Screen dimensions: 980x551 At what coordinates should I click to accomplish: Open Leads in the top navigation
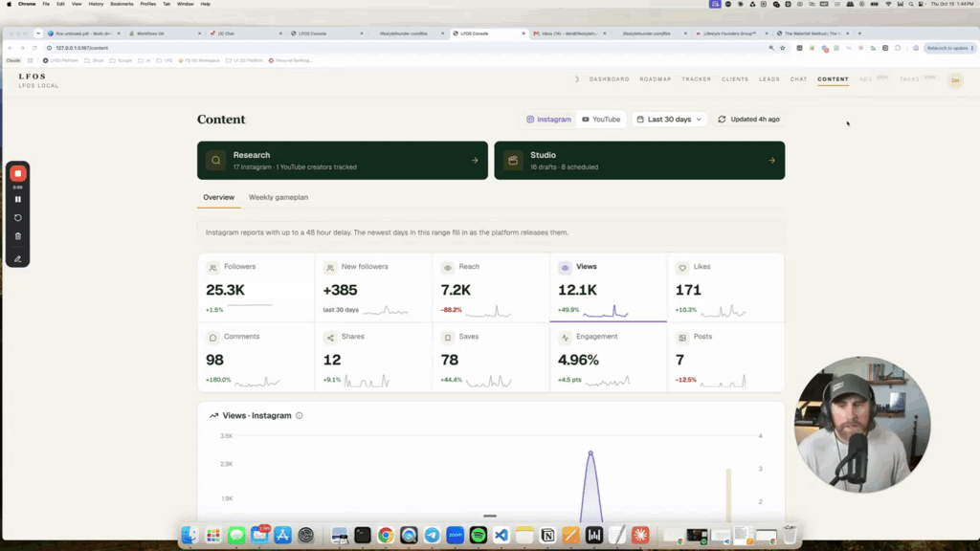[769, 79]
